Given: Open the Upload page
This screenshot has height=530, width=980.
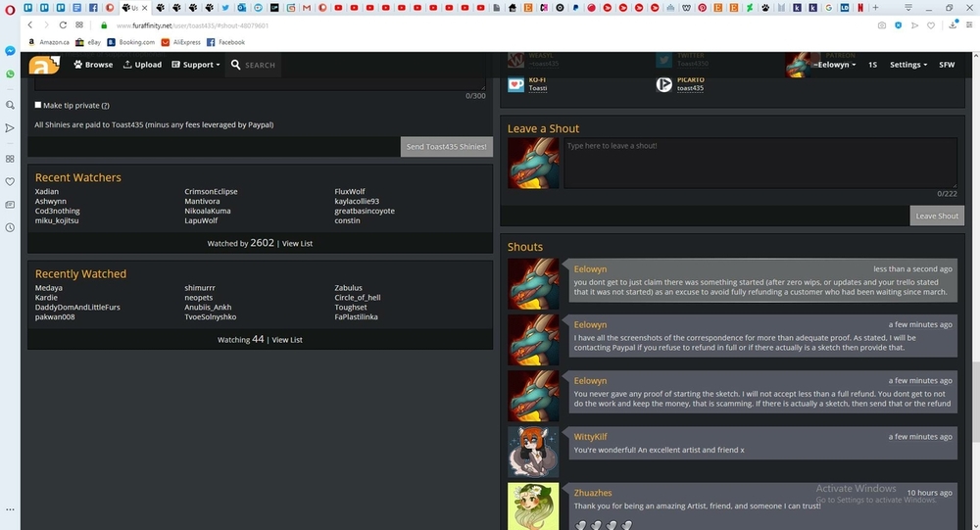Looking at the screenshot, I should pos(142,65).
